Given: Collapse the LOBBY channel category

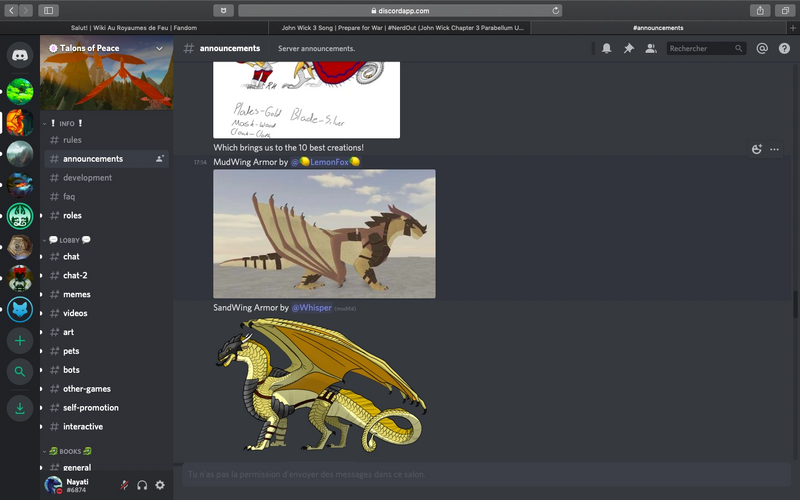Looking at the screenshot, I should [70, 240].
